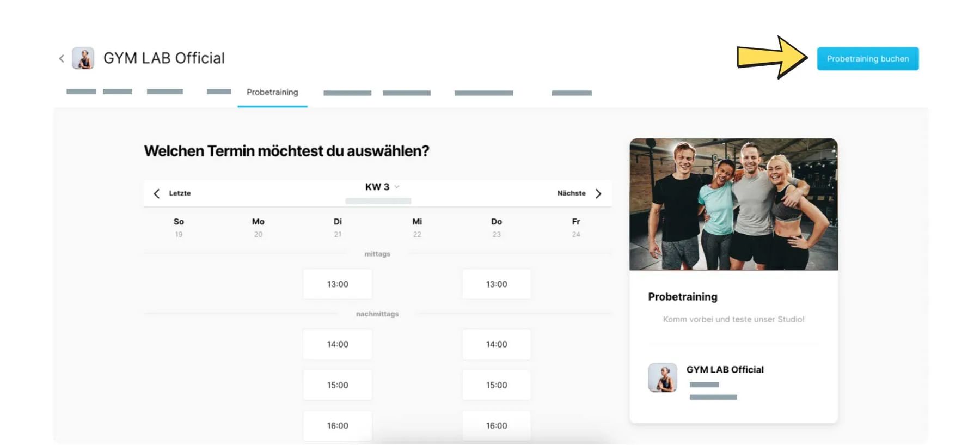This screenshot has height=445, width=980.
Task: Select Thursday 13:00 time slot
Action: point(496,284)
